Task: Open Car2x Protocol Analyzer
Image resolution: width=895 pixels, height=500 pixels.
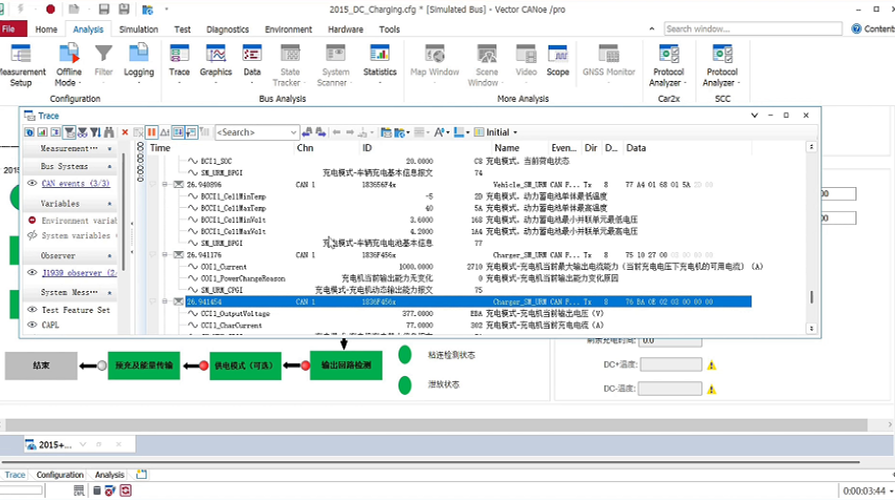Action: click(x=668, y=65)
